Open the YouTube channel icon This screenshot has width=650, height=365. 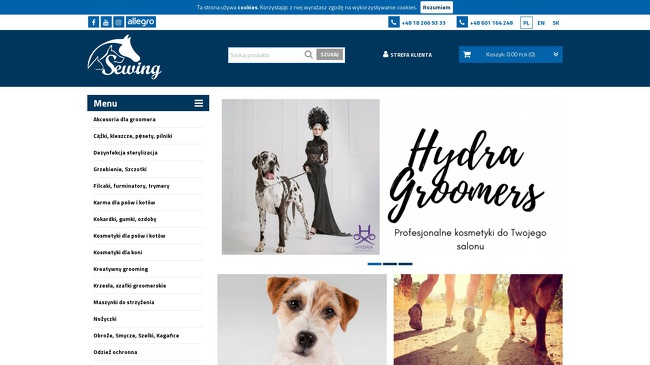click(106, 22)
